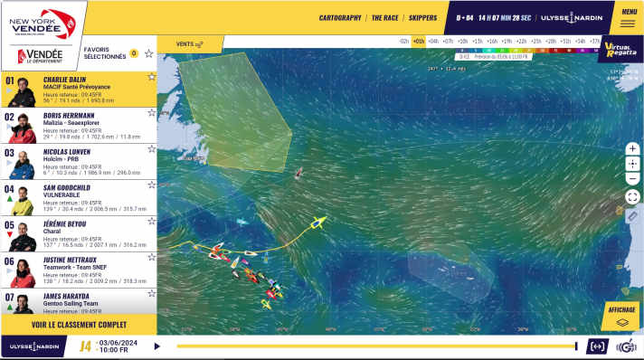Open the Cartography menu item

pos(340,18)
